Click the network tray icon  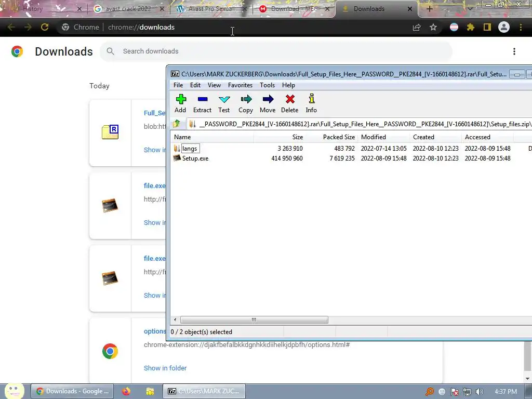467,392
